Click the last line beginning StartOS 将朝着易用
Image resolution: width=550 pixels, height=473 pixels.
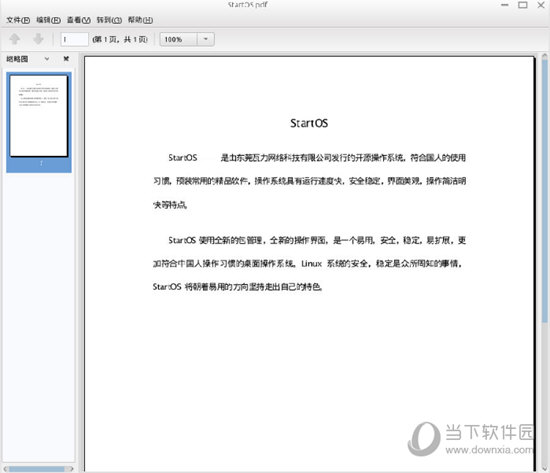[237, 287]
